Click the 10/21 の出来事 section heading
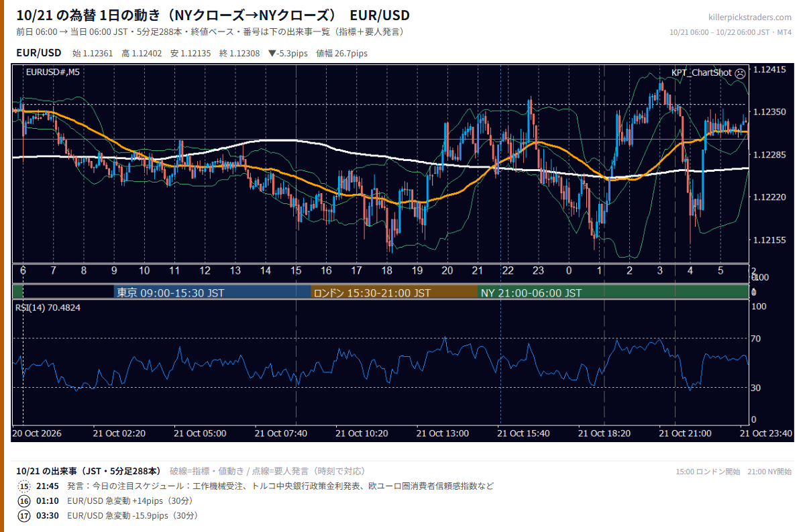This screenshot has height=532, width=805. coord(88,471)
